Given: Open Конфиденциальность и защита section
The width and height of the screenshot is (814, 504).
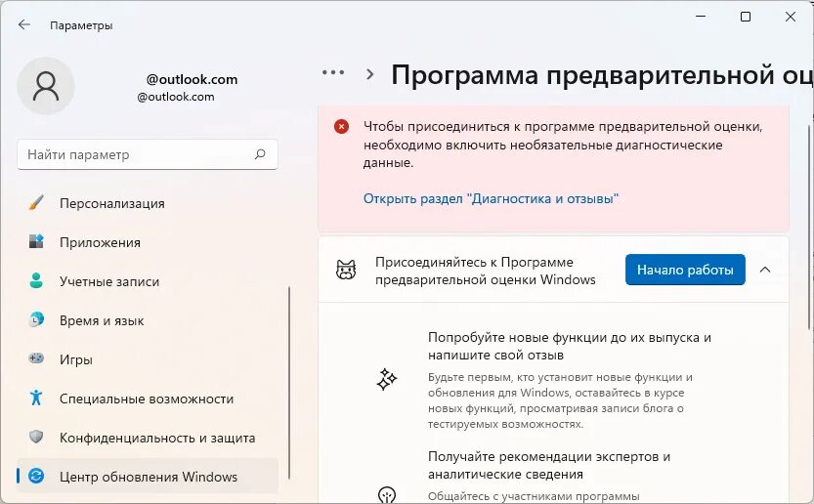Looking at the screenshot, I should coord(148,438).
